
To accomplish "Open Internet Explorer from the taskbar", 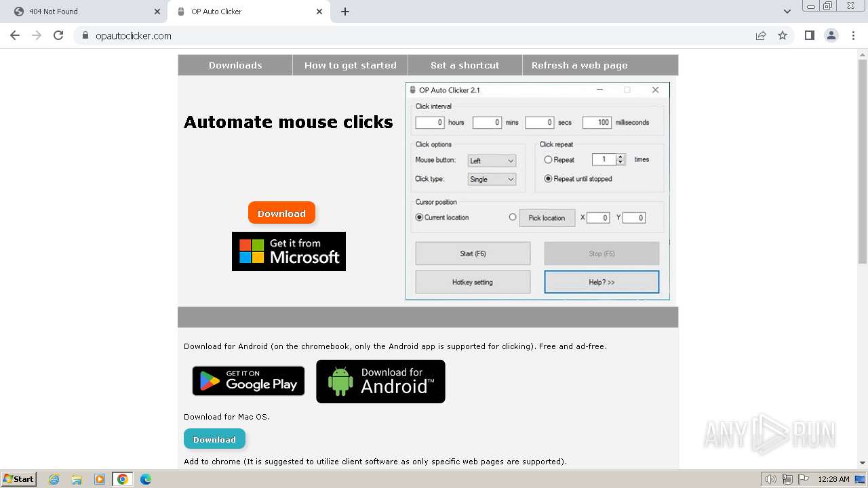I will [x=54, y=479].
